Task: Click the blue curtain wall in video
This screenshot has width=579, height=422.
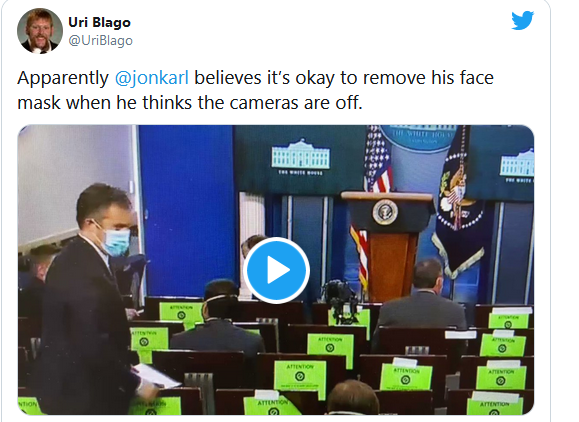Action: tap(186, 210)
